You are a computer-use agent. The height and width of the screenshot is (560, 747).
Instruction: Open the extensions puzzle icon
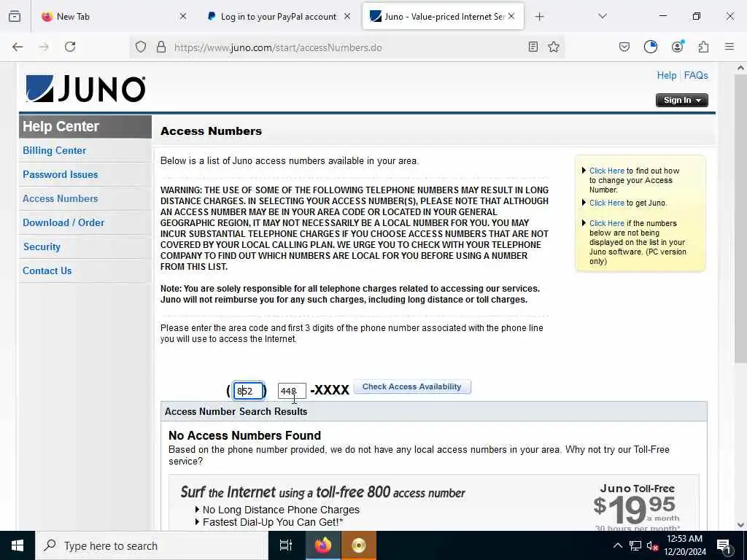pos(703,47)
